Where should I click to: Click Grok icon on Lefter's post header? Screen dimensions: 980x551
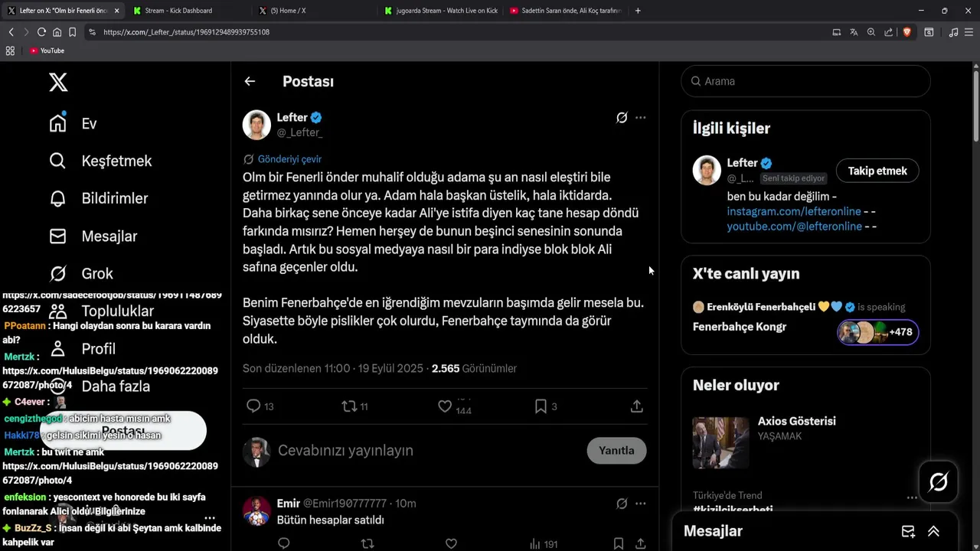pyautogui.click(x=622, y=117)
